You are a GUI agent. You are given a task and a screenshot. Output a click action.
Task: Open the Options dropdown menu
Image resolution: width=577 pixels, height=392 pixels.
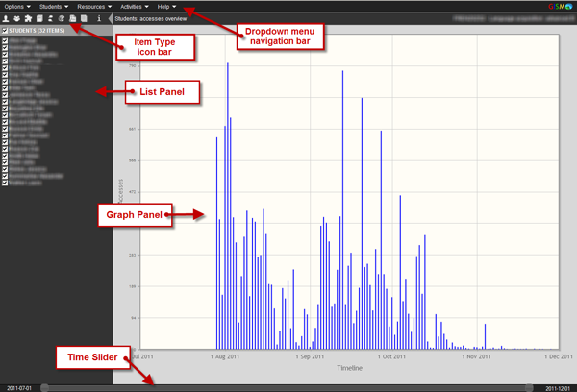click(x=17, y=7)
